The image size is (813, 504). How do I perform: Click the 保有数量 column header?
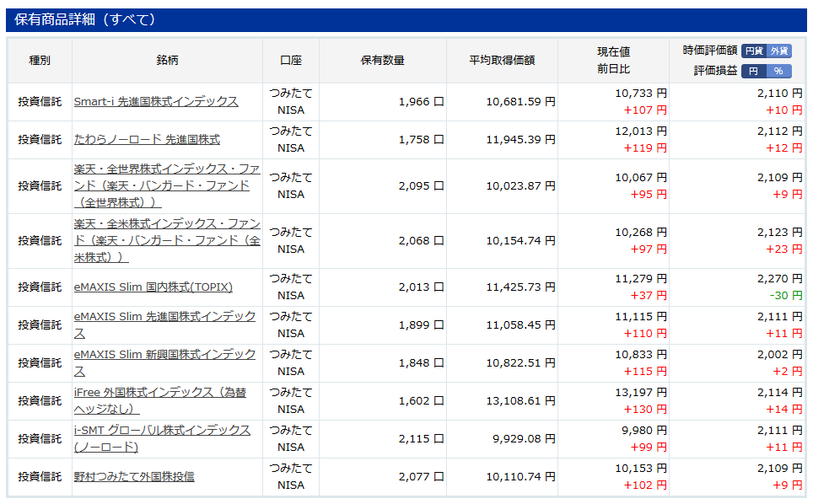click(383, 61)
